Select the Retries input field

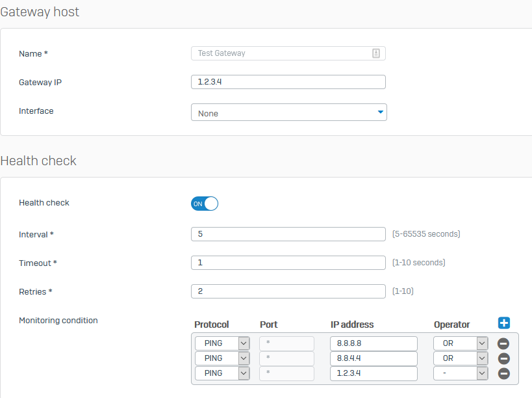point(288,291)
